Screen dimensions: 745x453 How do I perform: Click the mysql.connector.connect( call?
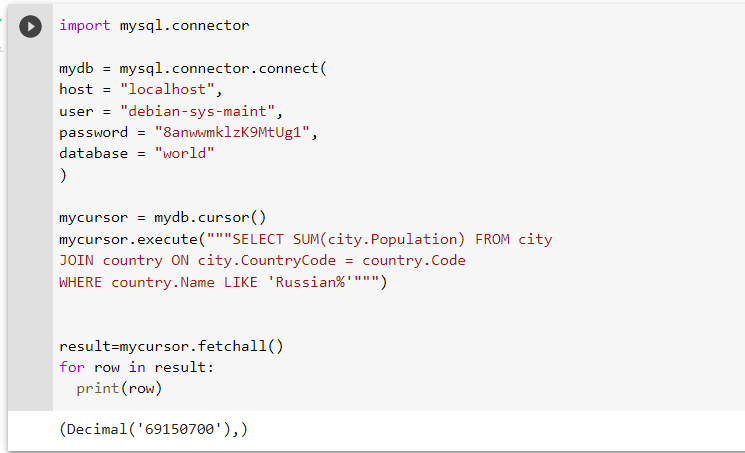point(223,68)
